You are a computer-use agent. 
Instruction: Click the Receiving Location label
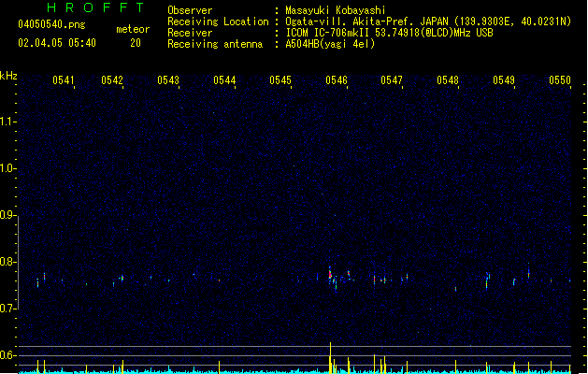pyautogui.click(x=218, y=22)
